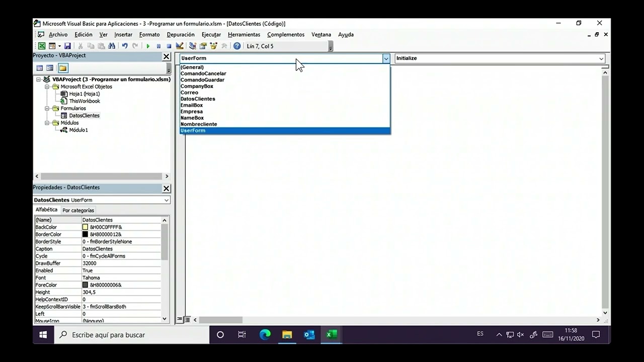Open the Depuración menu
The image size is (644, 362).
pyautogui.click(x=181, y=35)
